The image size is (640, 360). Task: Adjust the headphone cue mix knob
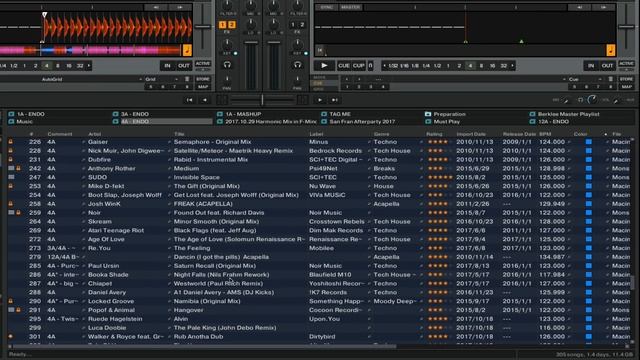592,100
